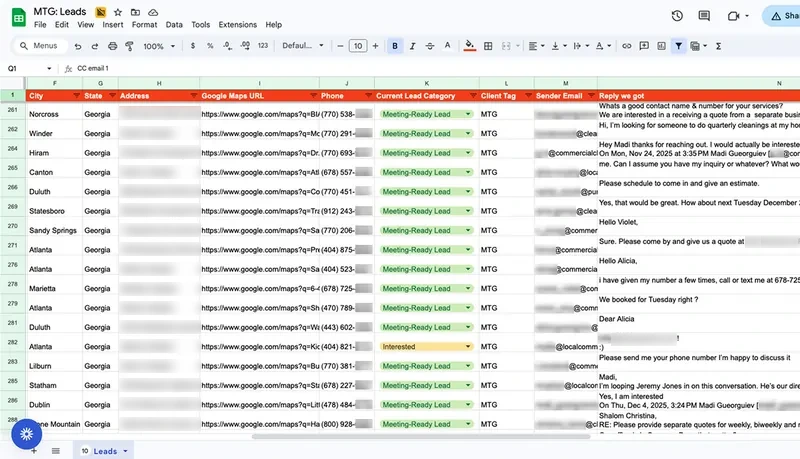Open the Data menu

(174, 24)
